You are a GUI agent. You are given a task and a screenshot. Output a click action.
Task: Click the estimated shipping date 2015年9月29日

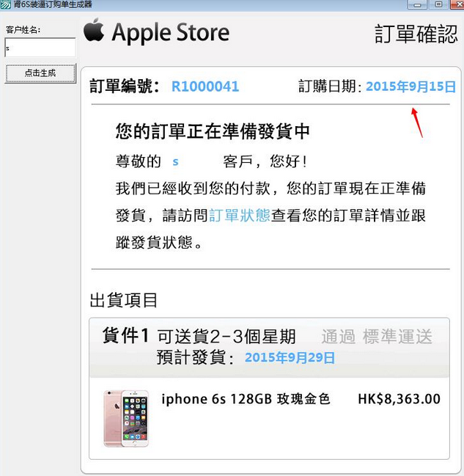pos(290,358)
